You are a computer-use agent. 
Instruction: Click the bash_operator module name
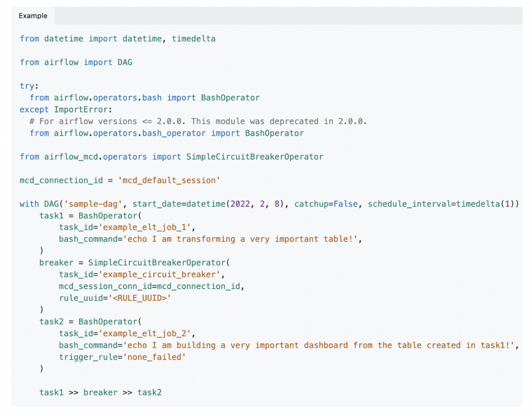tap(174, 133)
